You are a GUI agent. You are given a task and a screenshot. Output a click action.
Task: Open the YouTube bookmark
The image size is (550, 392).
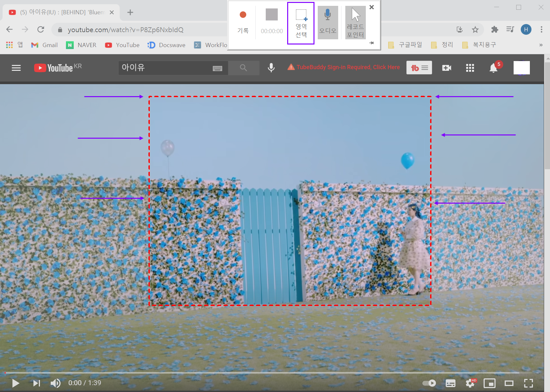pyautogui.click(x=122, y=45)
